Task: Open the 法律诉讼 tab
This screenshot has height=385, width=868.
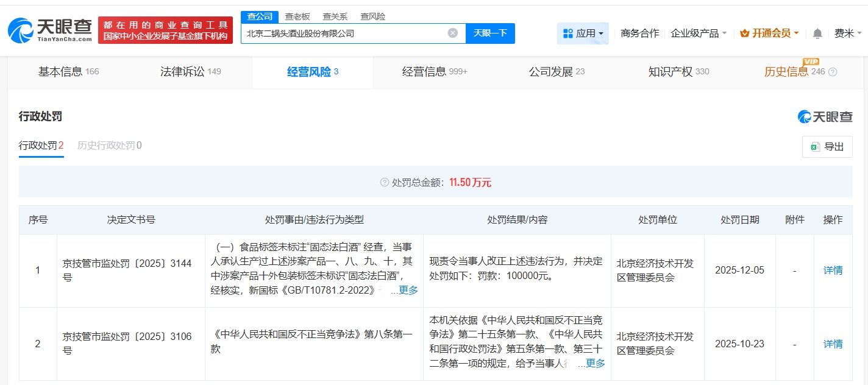Action: coord(190,72)
